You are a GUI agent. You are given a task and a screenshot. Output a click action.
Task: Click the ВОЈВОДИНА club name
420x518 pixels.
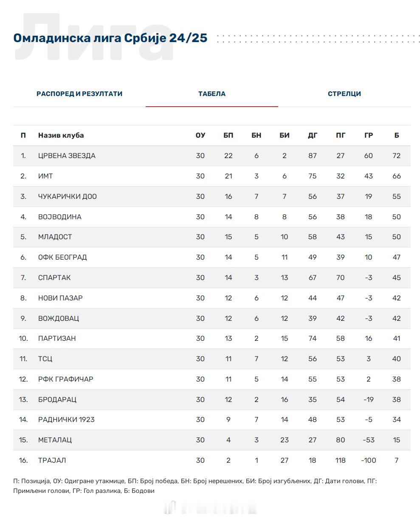pyautogui.click(x=60, y=217)
